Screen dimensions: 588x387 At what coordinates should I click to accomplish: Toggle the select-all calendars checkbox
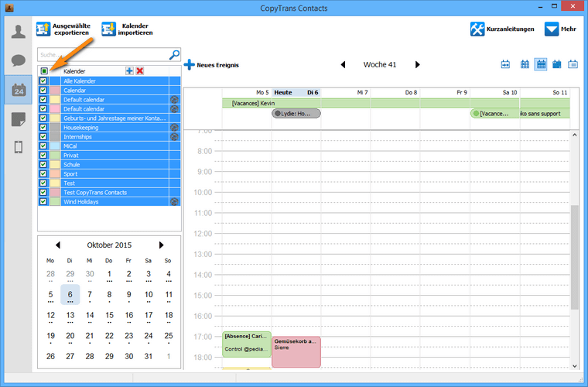pyautogui.click(x=44, y=71)
